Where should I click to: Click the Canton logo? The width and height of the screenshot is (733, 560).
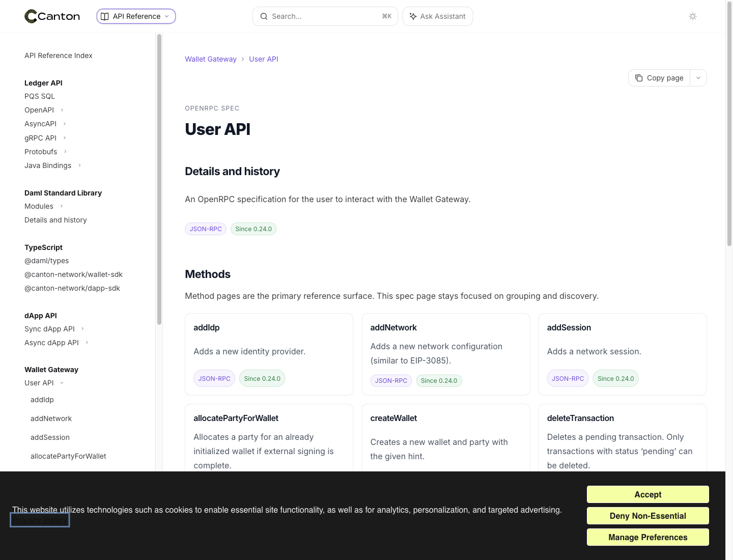(x=52, y=16)
